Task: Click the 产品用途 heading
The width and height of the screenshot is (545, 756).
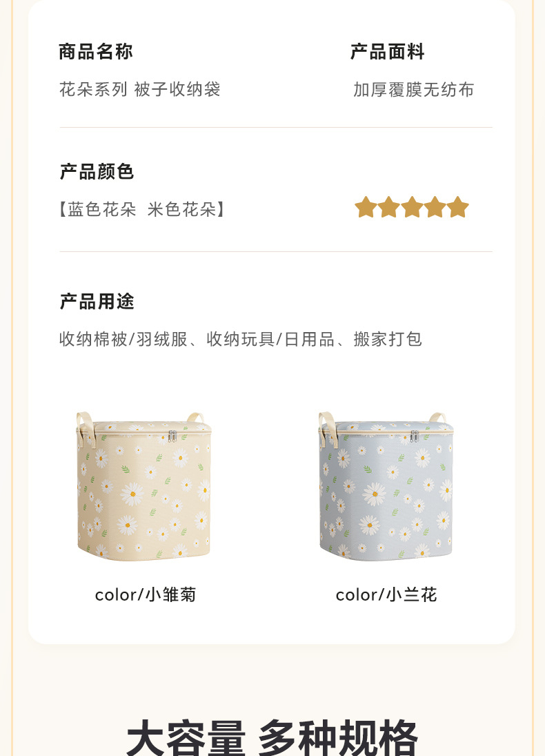Action: click(97, 301)
